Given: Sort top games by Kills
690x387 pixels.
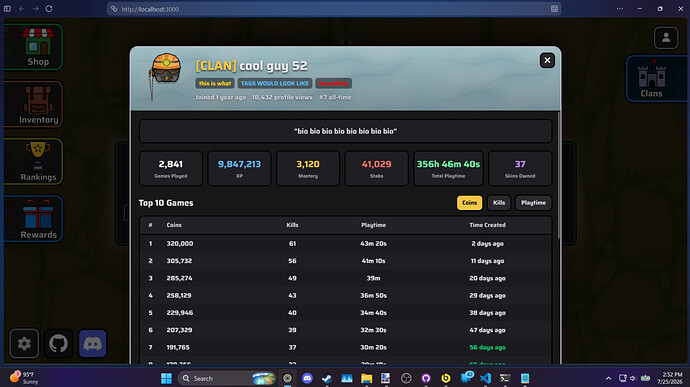Looking at the screenshot, I should (499, 203).
